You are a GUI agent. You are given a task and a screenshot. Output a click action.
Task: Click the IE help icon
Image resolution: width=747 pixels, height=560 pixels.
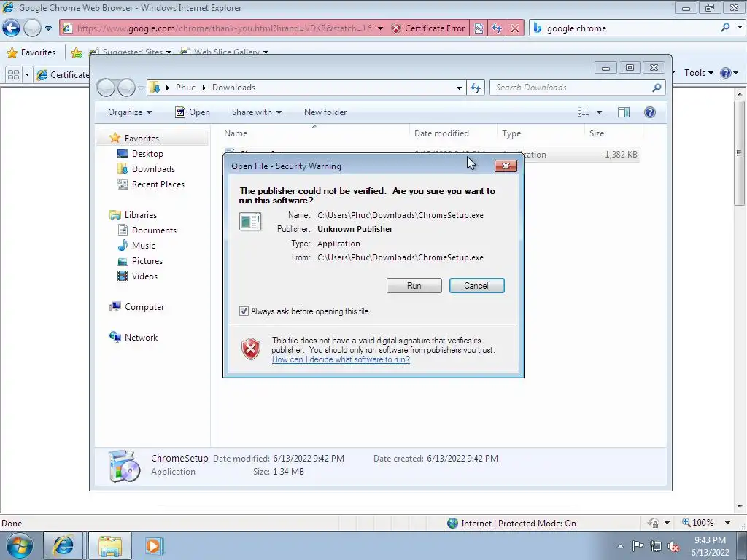click(x=726, y=73)
